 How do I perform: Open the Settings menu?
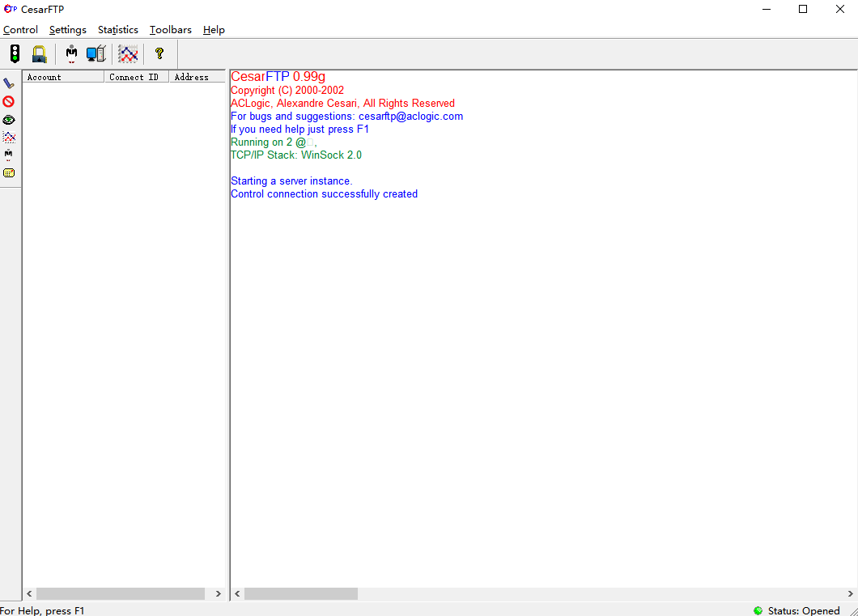67,30
